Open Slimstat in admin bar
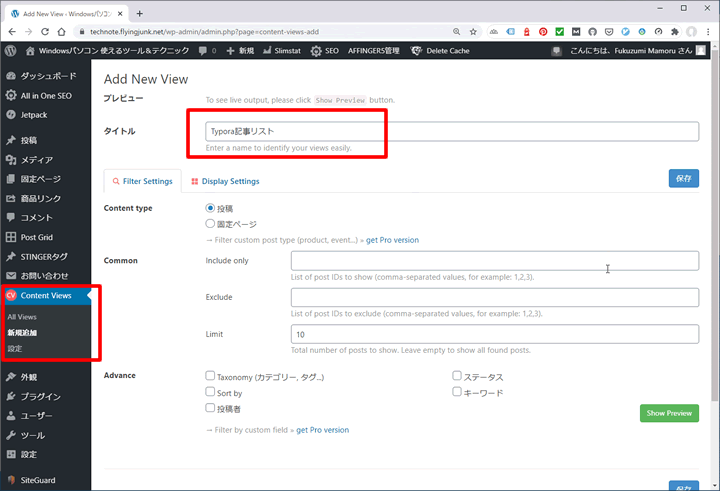Image resolution: width=720 pixels, height=491 pixels. (281, 51)
